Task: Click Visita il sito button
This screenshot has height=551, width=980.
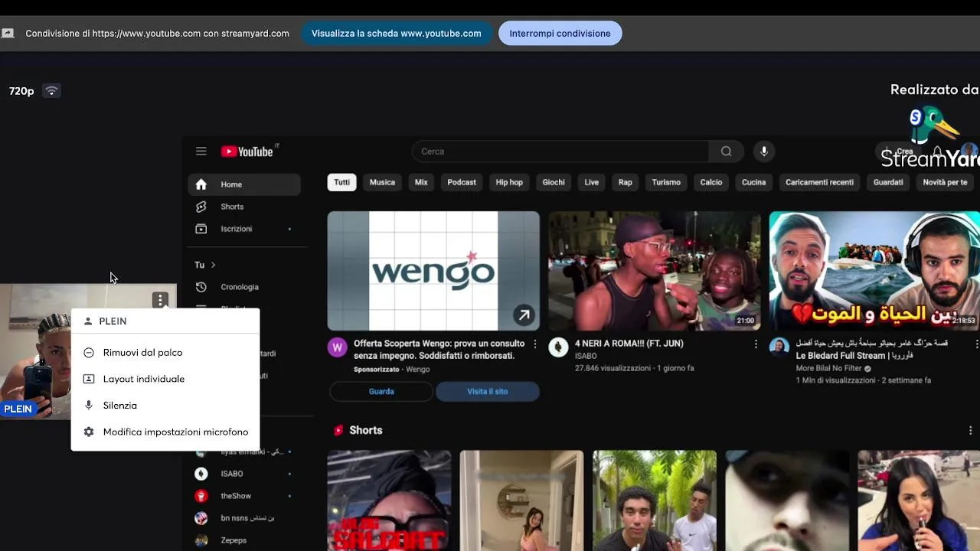Action: coord(488,392)
